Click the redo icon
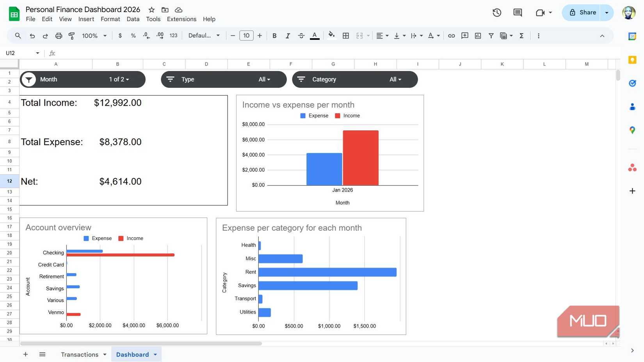Screen dimensions: 644x362 45,36
